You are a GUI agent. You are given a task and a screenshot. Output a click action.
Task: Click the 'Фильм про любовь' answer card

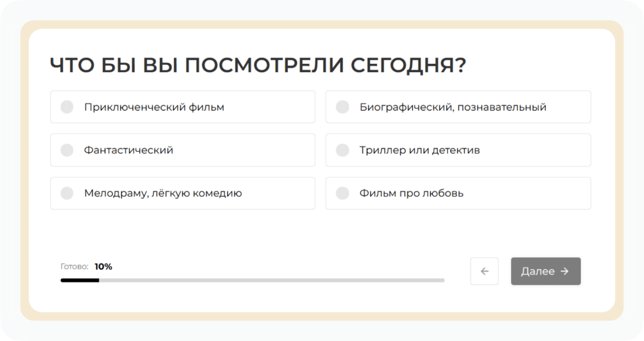pyautogui.click(x=458, y=193)
